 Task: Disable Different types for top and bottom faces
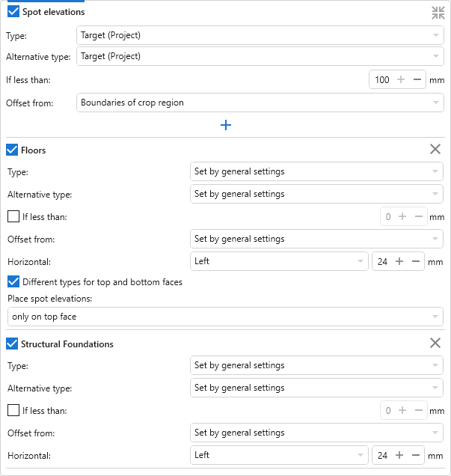13,282
